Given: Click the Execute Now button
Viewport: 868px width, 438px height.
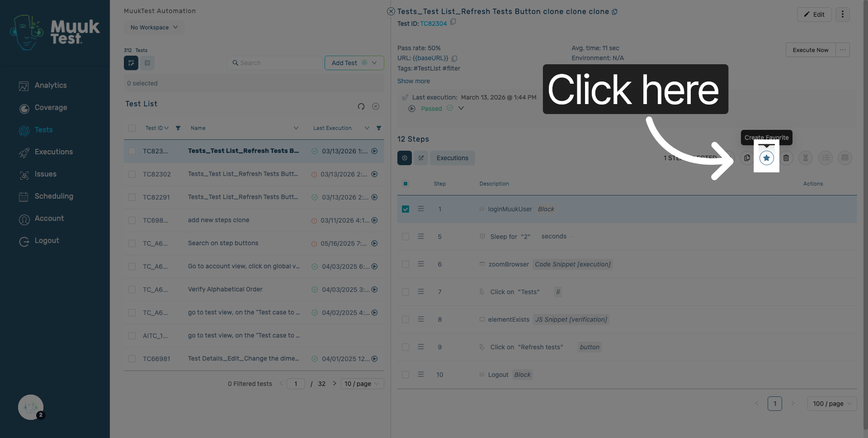Looking at the screenshot, I should [x=811, y=50].
